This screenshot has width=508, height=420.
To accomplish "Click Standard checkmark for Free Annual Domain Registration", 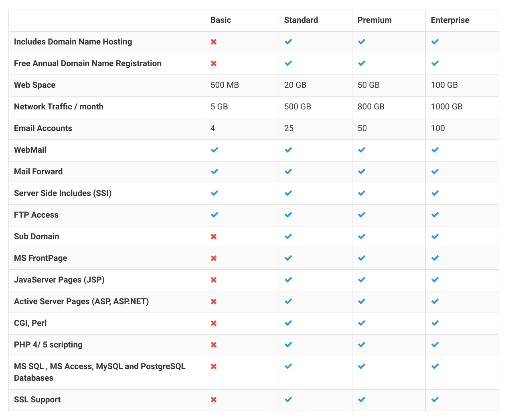I will [288, 63].
